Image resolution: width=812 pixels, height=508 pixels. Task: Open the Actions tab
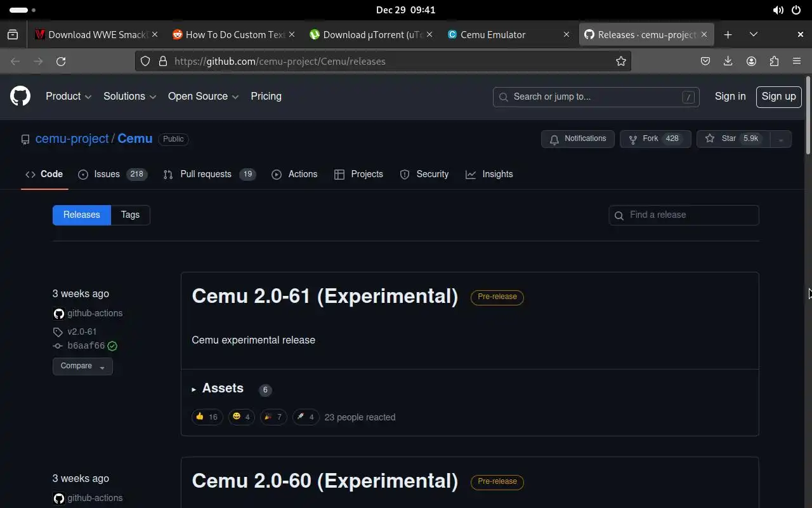(x=294, y=174)
